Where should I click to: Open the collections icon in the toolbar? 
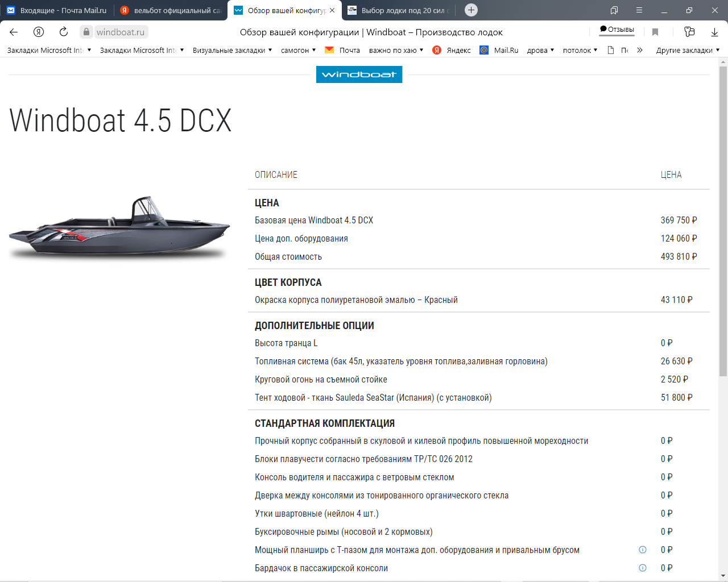(689, 32)
